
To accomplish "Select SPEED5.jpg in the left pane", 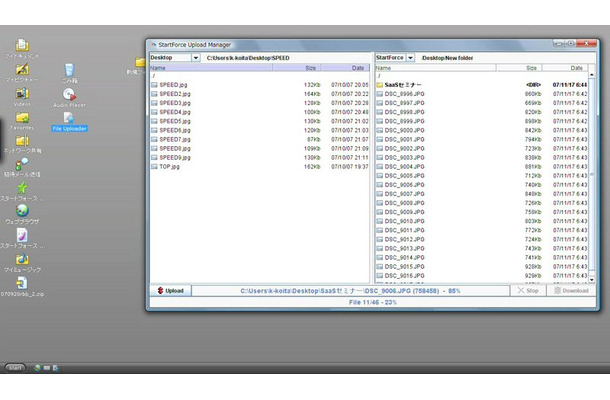I will pyautogui.click(x=260, y=121).
